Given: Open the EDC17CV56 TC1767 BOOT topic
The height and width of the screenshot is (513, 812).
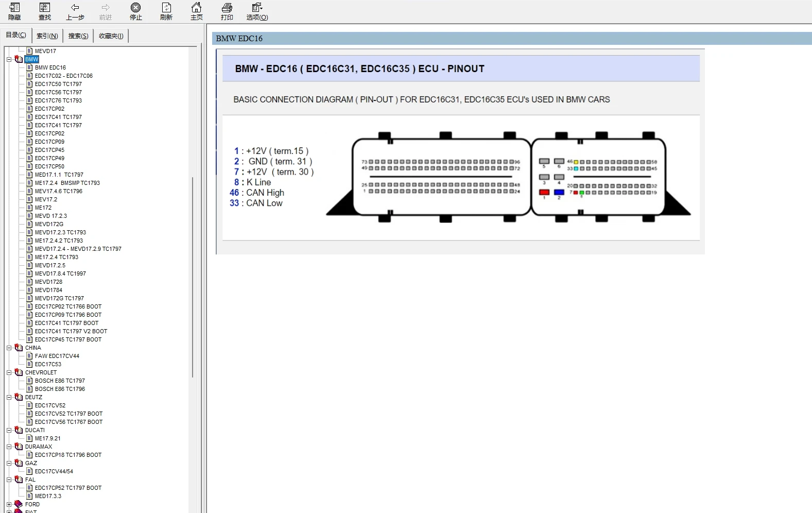Looking at the screenshot, I should (69, 422).
